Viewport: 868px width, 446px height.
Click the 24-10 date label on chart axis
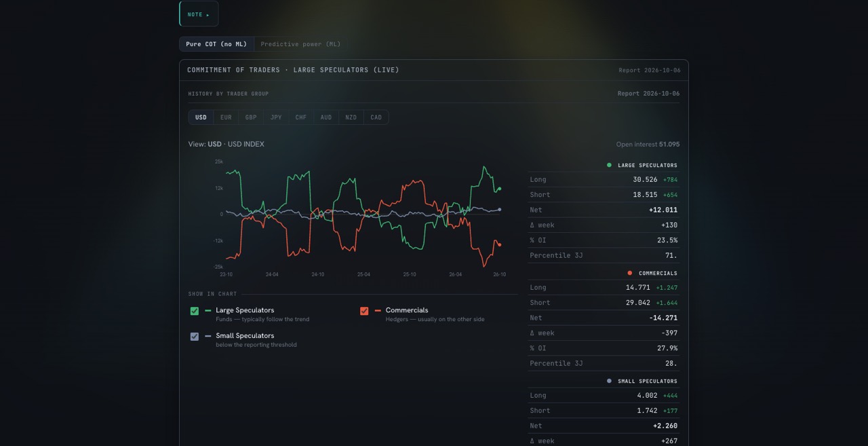click(317, 274)
